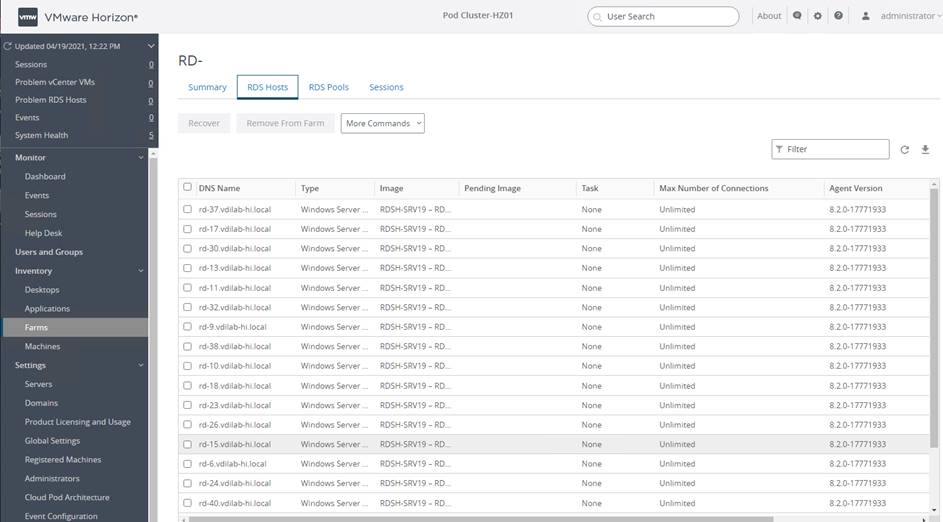Screen dimensions: 943x522
Task: Click the Filter input field
Action: click(x=830, y=149)
